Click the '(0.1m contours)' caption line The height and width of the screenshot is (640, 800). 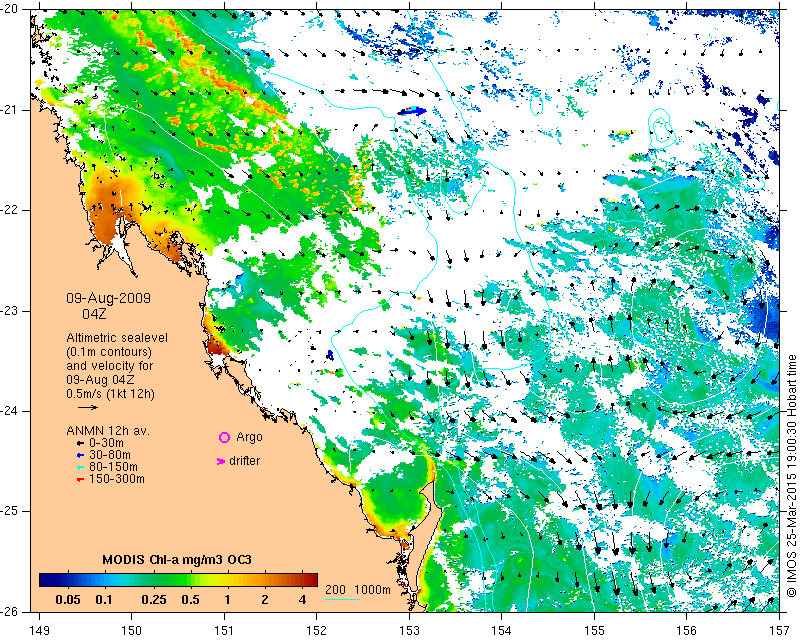[x=109, y=352]
